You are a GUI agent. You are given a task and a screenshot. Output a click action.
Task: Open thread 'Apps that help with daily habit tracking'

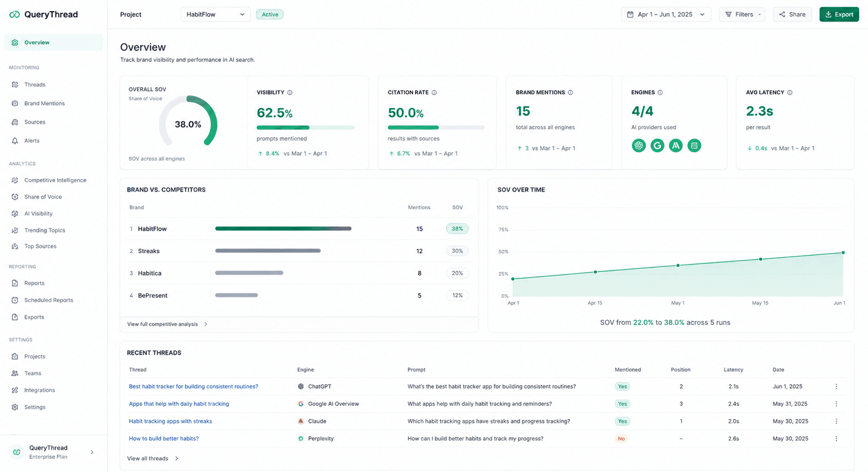pos(179,404)
